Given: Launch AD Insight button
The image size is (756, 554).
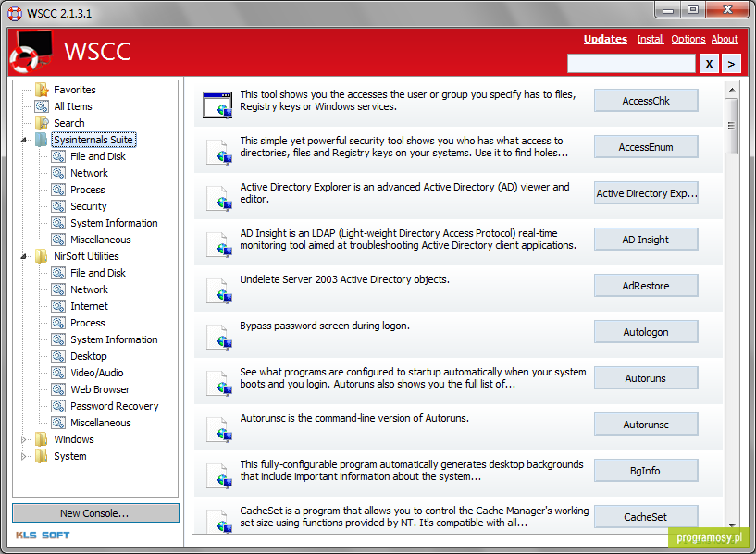Looking at the screenshot, I should point(646,240).
